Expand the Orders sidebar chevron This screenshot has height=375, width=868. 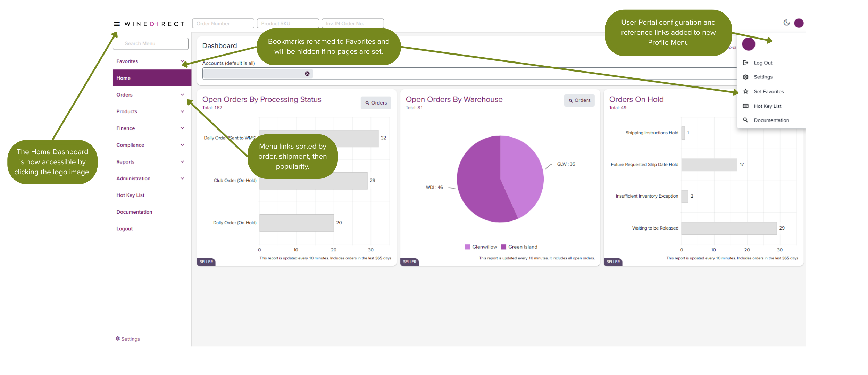[182, 95]
